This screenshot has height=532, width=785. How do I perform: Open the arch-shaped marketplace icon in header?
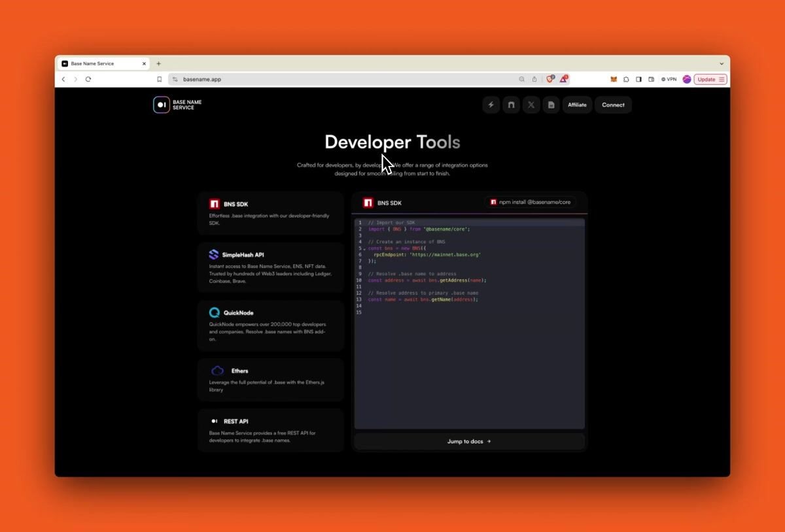point(511,105)
